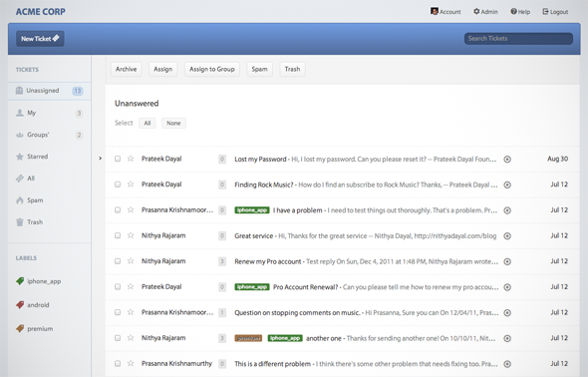Click the Archive button
This screenshot has width=588, height=377.
pos(126,69)
